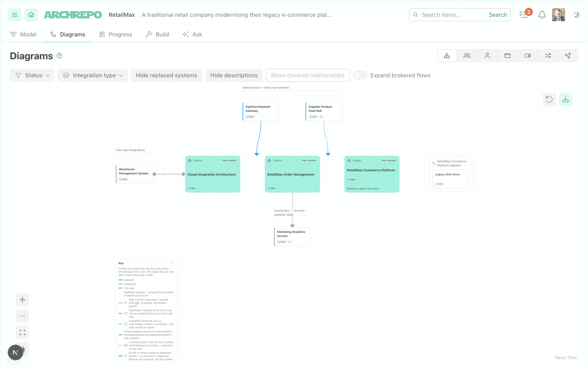Click broker marker on Supplier feed edge
This screenshot has height=368, width=588.
[326, 138]
